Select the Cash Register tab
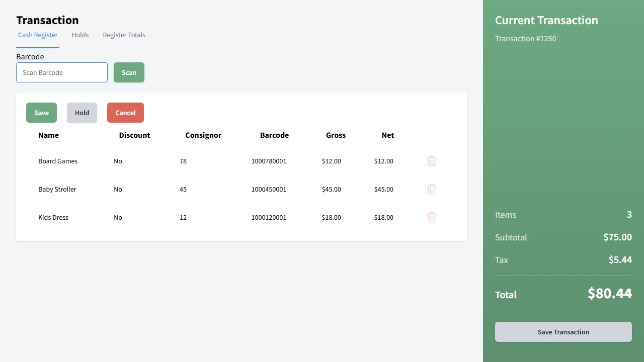644x362 pixels. coord(38,35)
